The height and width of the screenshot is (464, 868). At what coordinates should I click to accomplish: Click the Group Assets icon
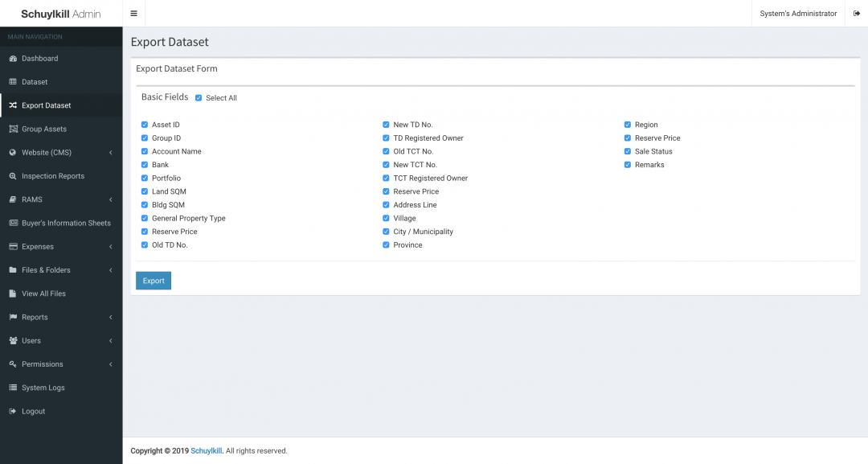click(13, 129)
